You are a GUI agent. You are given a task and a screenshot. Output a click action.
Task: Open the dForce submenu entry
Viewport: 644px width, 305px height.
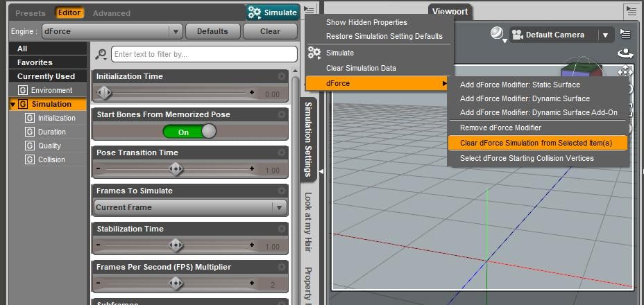379,83
